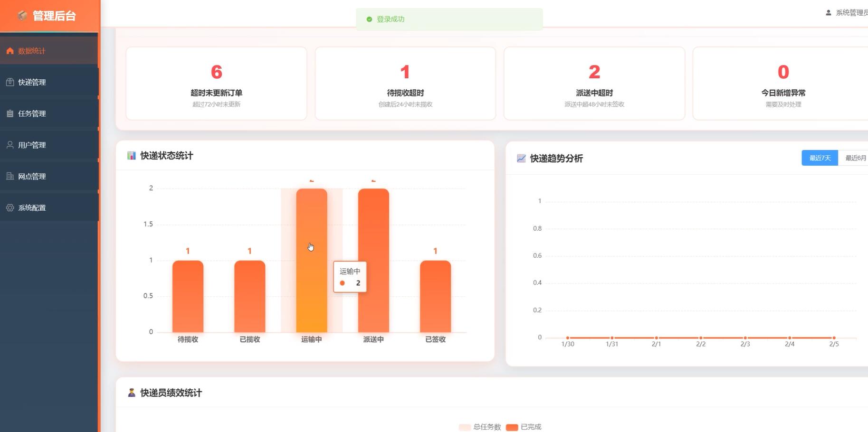Click the clipboard icon next to 任务管理
Image resolution: width=868 pixels, height=432 pixels.
(10, 113)
